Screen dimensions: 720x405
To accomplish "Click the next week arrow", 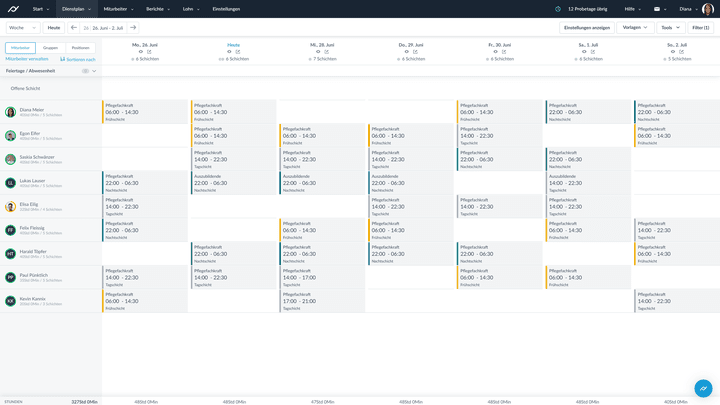I will tap(133, 27).
